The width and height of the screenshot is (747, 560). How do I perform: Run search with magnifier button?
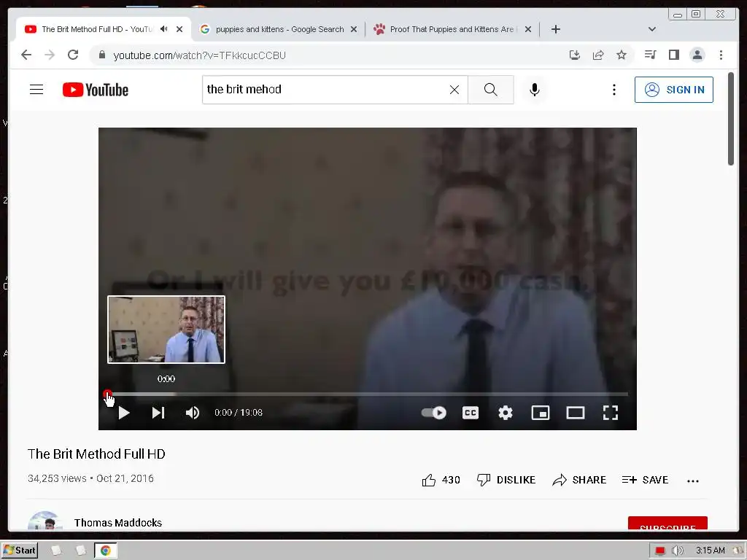pos(491,90)
